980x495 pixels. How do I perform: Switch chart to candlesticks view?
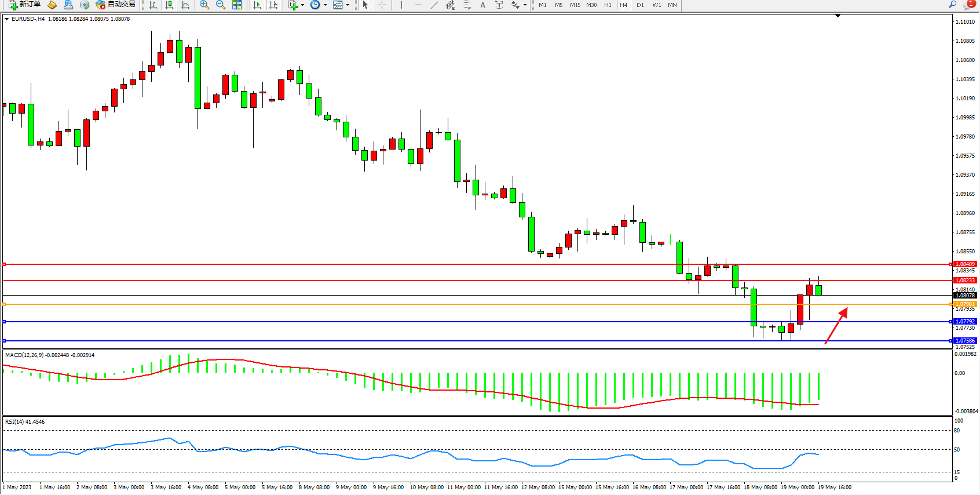[x=169, y=5]
